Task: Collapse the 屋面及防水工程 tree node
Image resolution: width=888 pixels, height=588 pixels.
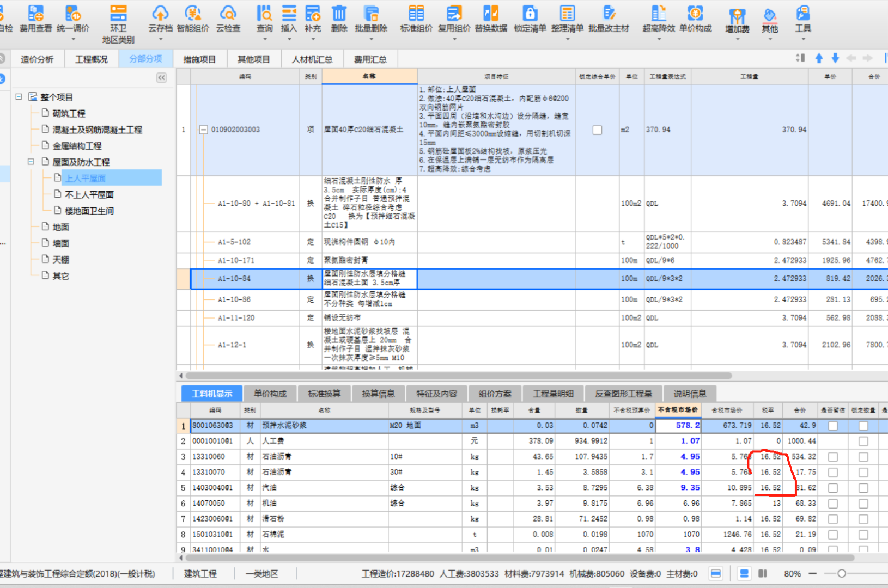Action: tap(31, 162)
